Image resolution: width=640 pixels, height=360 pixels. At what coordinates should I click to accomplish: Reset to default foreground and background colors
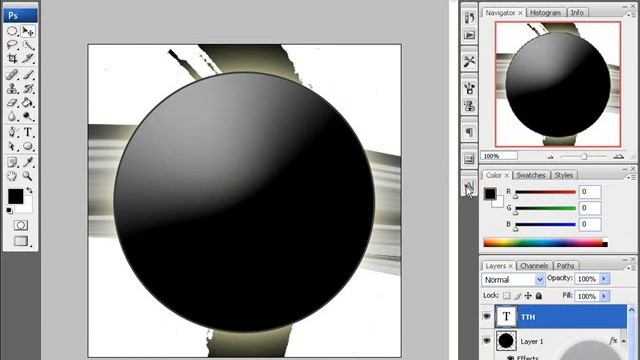[x=9, y=210]
